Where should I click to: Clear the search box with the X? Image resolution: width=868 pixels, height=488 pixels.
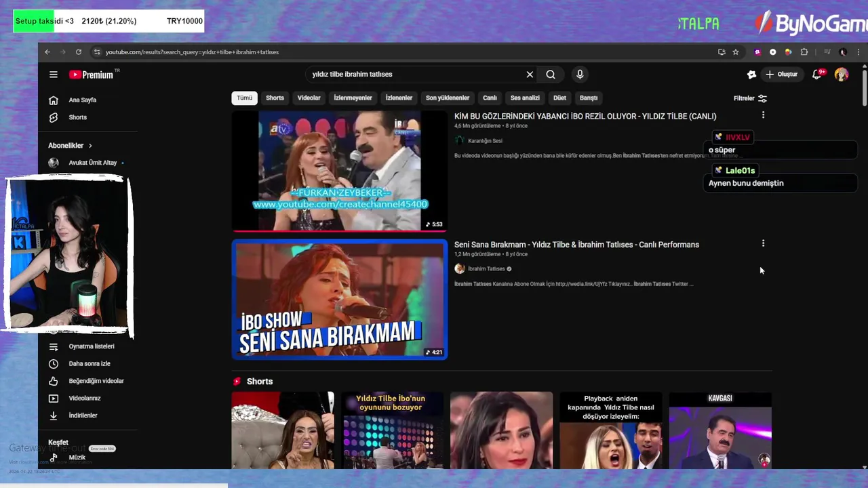click(530, 75)
